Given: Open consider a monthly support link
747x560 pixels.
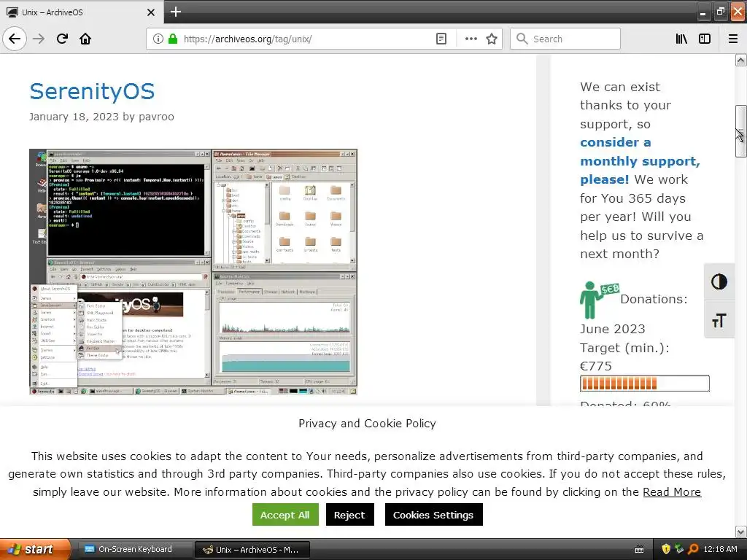Looking at the screenshot, I should (x=640, y=161).
